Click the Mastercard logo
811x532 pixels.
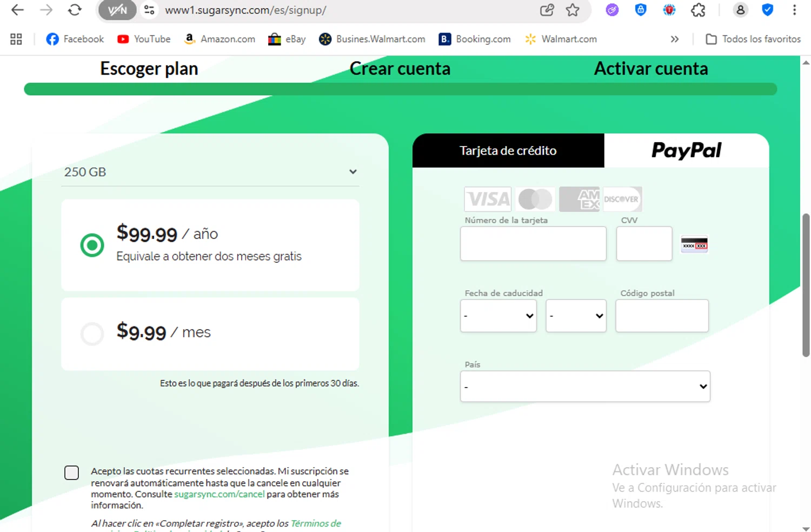click(x=535, y=199)
